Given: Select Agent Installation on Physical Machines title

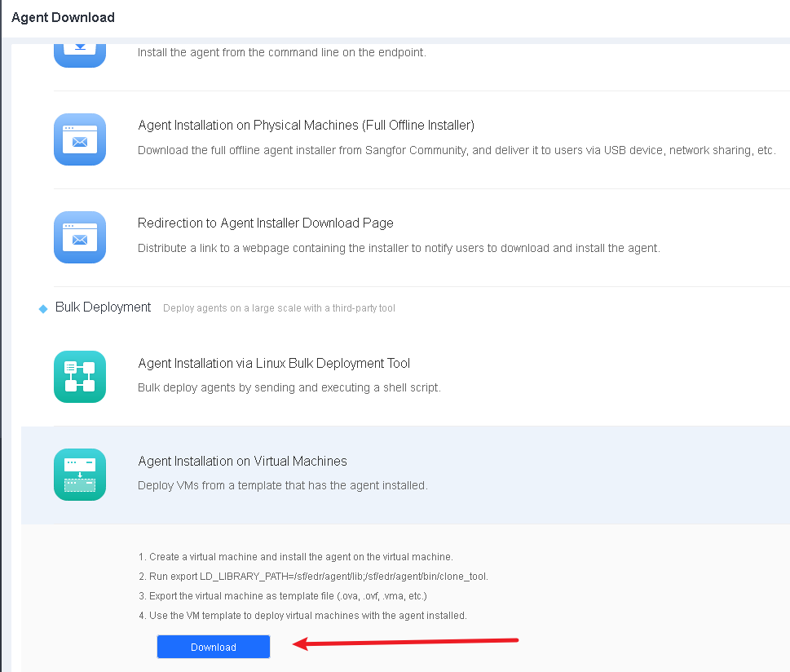Looking at the screenshot, I should (x=307, y=125).
